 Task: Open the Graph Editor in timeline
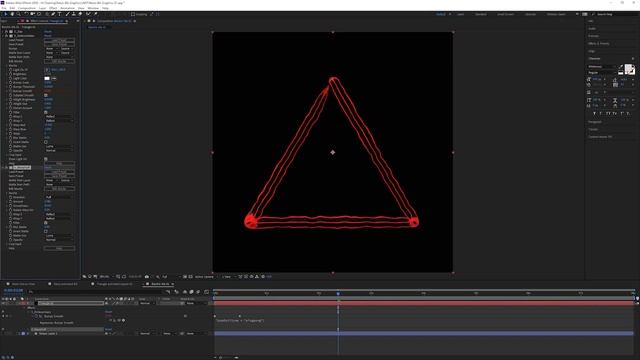207,292
